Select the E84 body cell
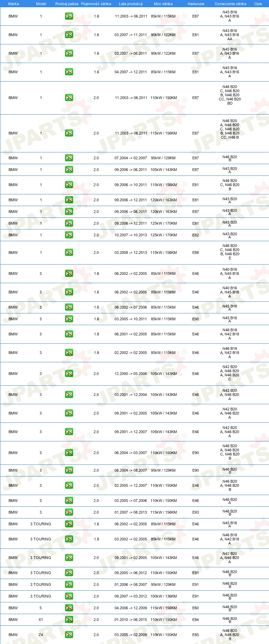 [195, 620]
